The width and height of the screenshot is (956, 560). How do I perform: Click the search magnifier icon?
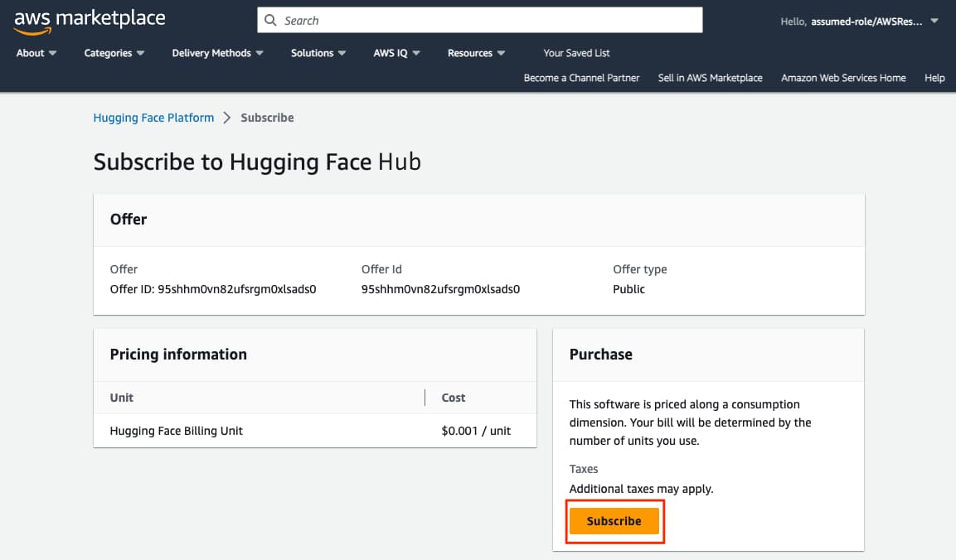270,21
